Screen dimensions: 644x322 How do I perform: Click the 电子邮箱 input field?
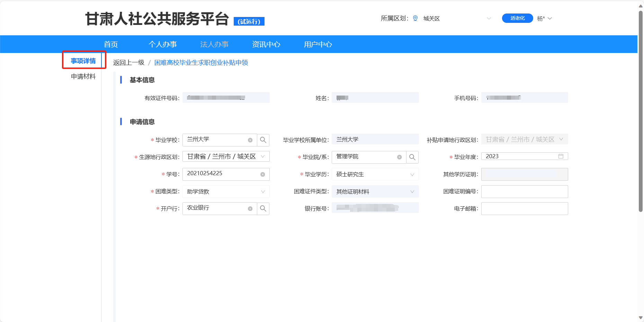pos(524,209)
